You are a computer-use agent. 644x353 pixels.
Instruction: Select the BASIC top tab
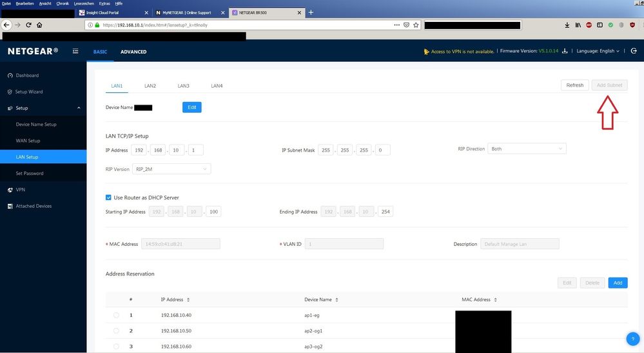pyautogui.click(x=100, y=52)
